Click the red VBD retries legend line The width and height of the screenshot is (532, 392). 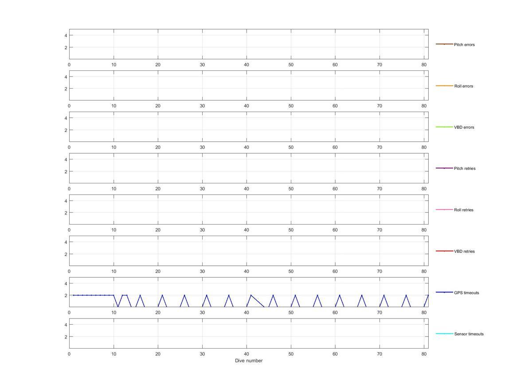[x=444, y=251]
